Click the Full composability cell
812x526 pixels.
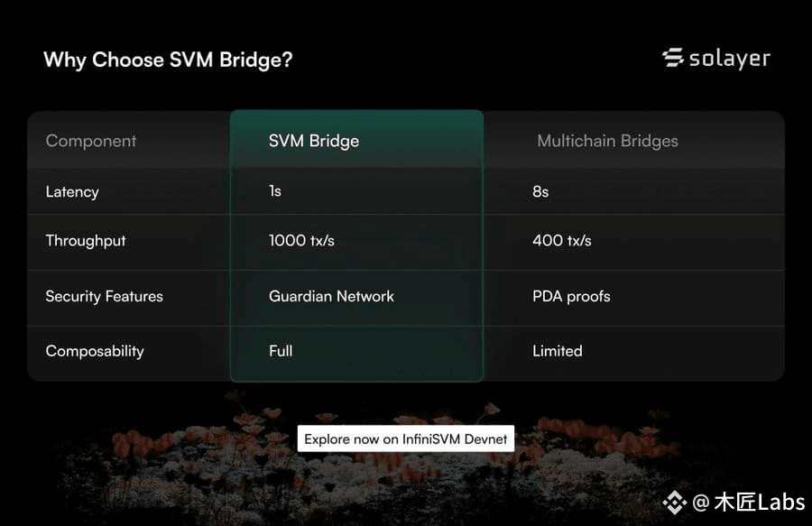pyautogui.click(x=281, y=351)
